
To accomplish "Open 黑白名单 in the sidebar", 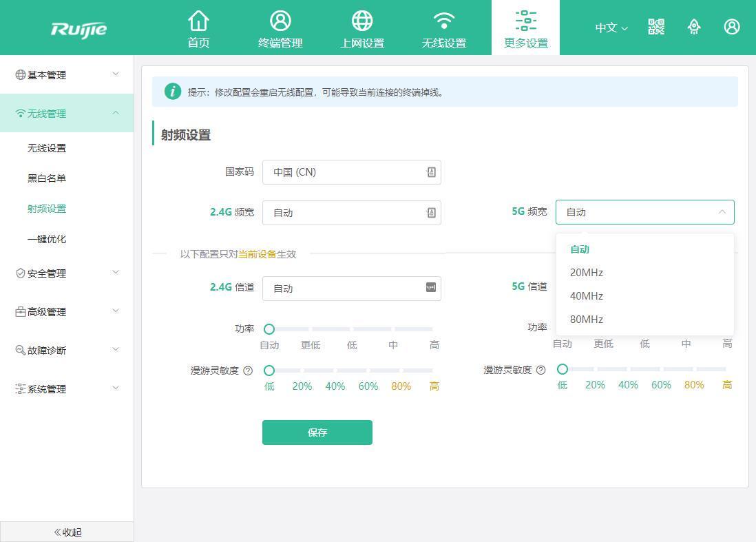I will point(47,178).
